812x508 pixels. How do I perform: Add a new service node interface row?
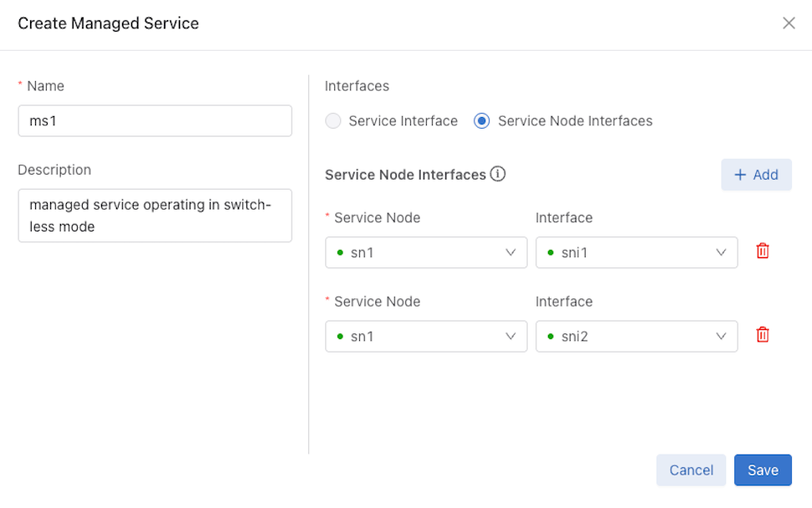tap(756, 175)
